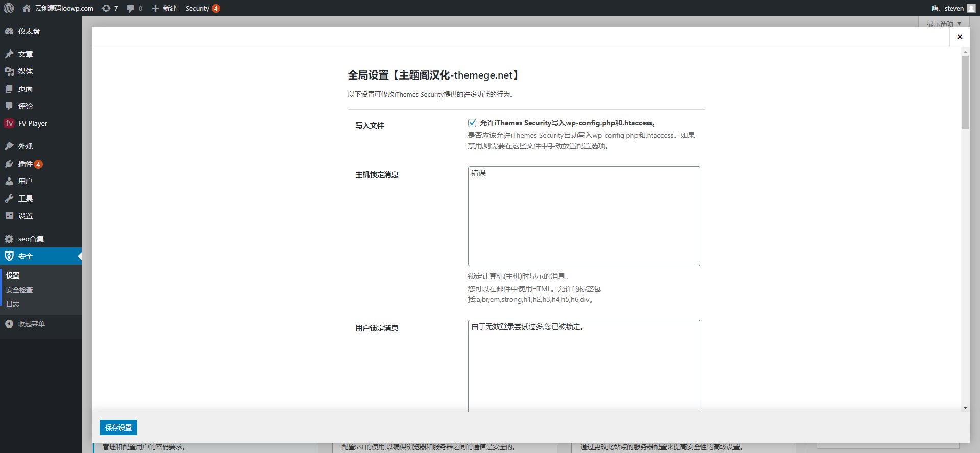Click the WordPress logo icon

pos(9,8)
